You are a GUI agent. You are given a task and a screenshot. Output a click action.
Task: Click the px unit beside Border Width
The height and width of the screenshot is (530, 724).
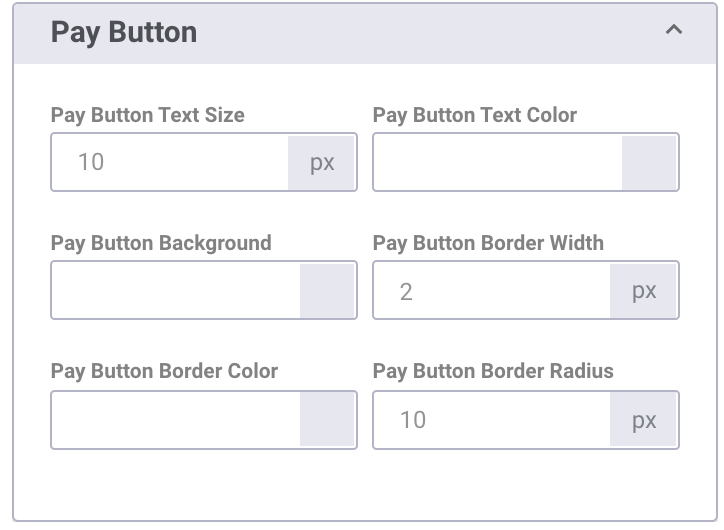(x=644, y=290)
